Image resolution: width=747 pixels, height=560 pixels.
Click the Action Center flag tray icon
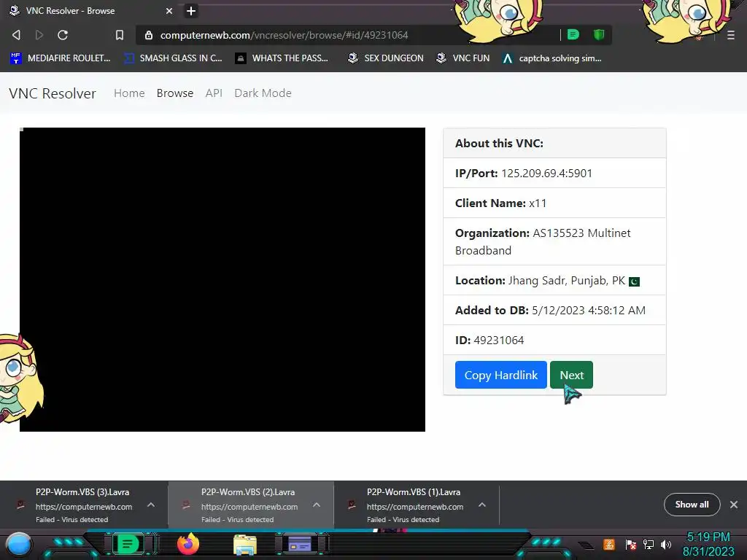coord(630,544)
